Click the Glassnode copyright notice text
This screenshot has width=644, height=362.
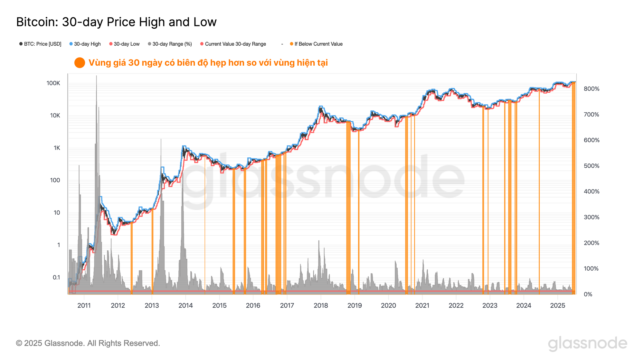88,343
